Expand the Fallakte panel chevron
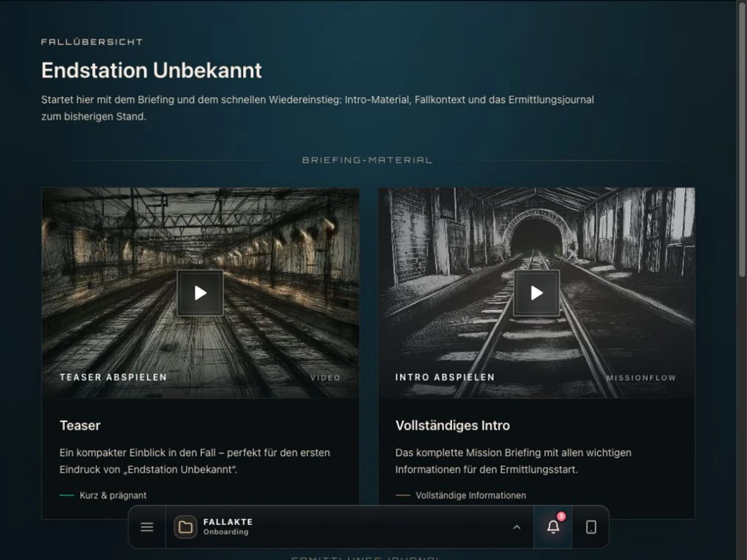The image size is (747, 560). (516, 527)
